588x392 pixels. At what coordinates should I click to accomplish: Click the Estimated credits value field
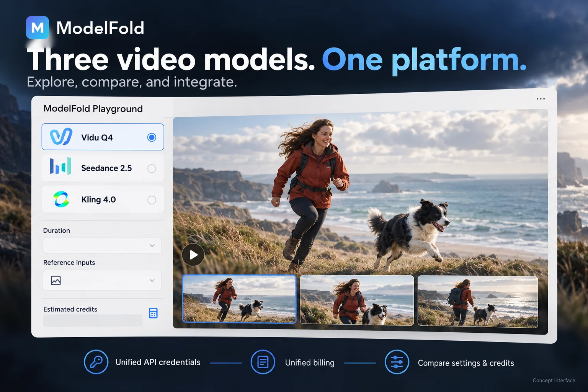(x=93, y=320)
